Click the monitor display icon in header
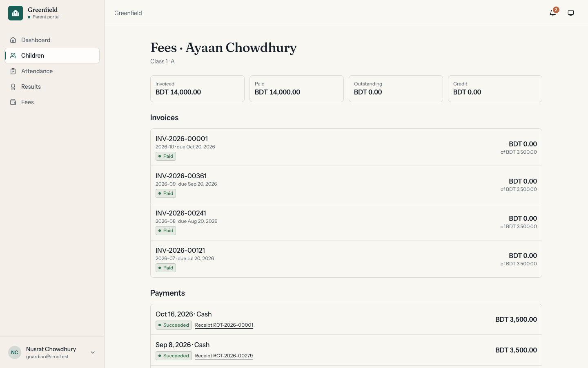Image resolution: width=588 pixels, height=368 pixels. pos(571,13)
